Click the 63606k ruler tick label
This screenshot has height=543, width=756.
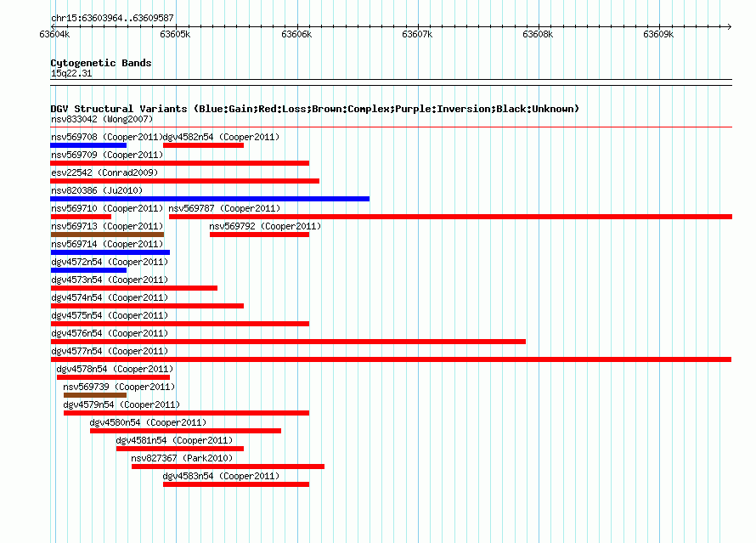[296, 34]
